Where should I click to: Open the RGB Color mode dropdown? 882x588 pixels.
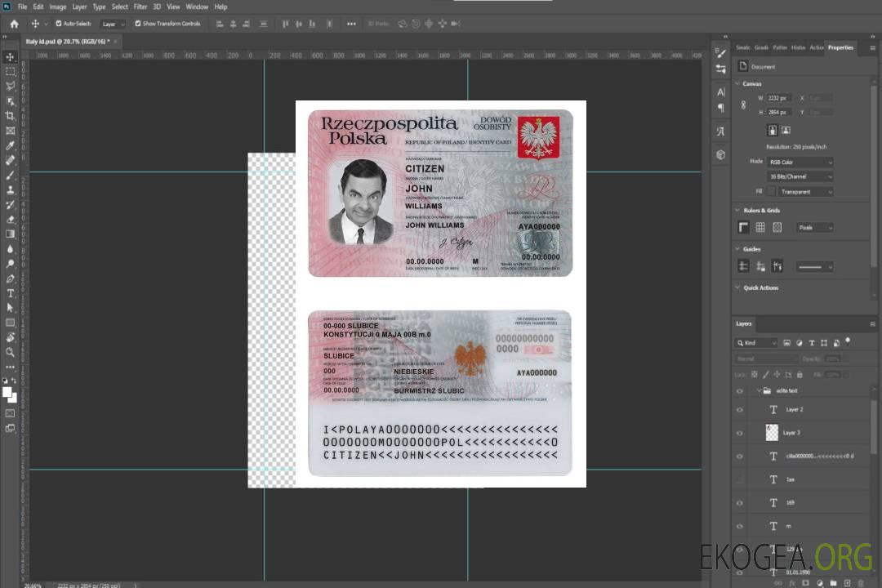click(x=800, y=162)
